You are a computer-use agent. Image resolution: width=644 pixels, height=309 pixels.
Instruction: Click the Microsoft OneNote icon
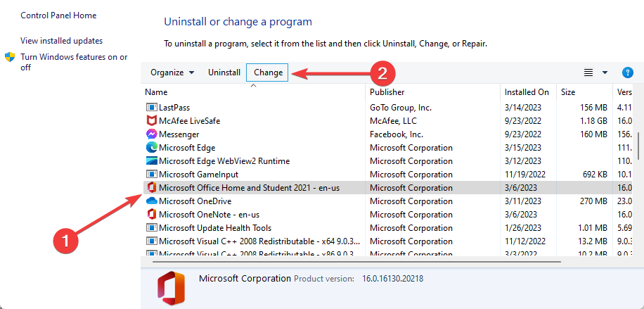[x=152, y=215]
